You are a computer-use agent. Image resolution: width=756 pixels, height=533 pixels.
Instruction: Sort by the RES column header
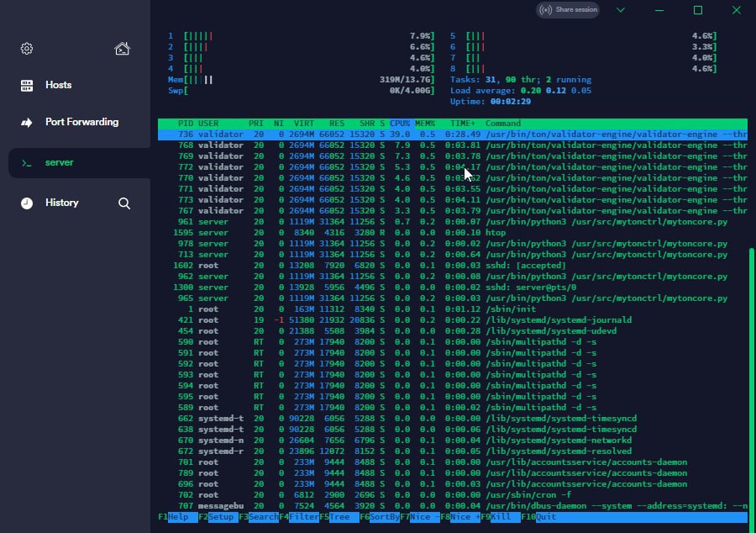click(x=337, y=124)
